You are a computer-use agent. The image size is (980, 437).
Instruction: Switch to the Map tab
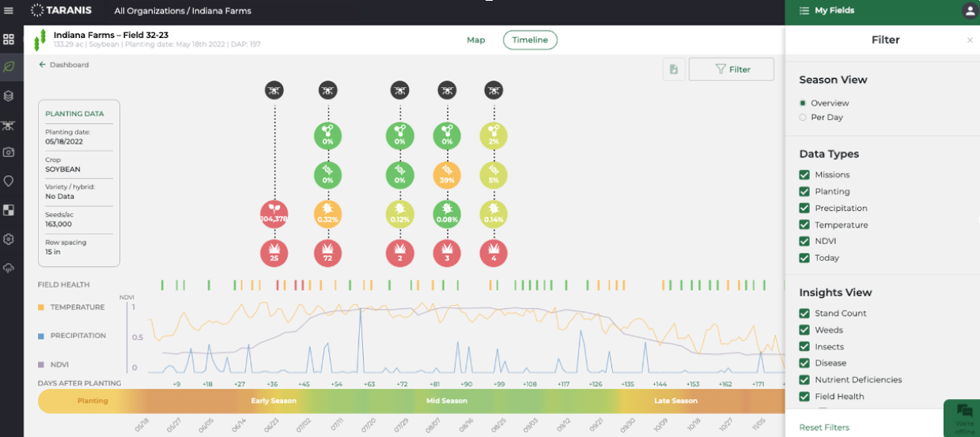(x=476, y=40)
